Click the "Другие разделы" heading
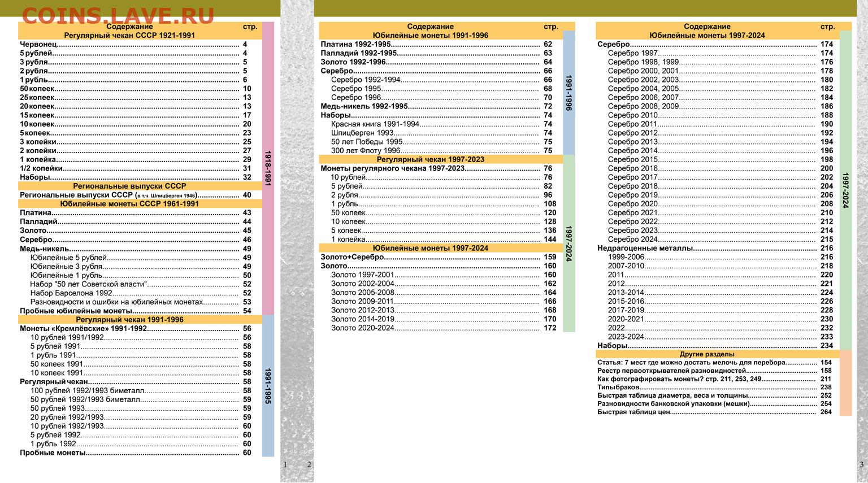Viewport: 868px width, 483px height. pos(707,354)
